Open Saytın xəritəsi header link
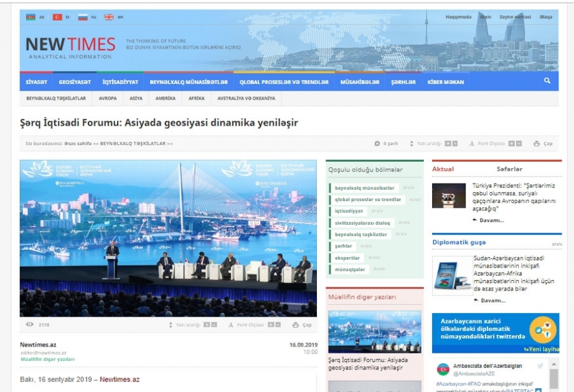The width and height of the screenshot is (574, 392). click(x=515, y=17)
